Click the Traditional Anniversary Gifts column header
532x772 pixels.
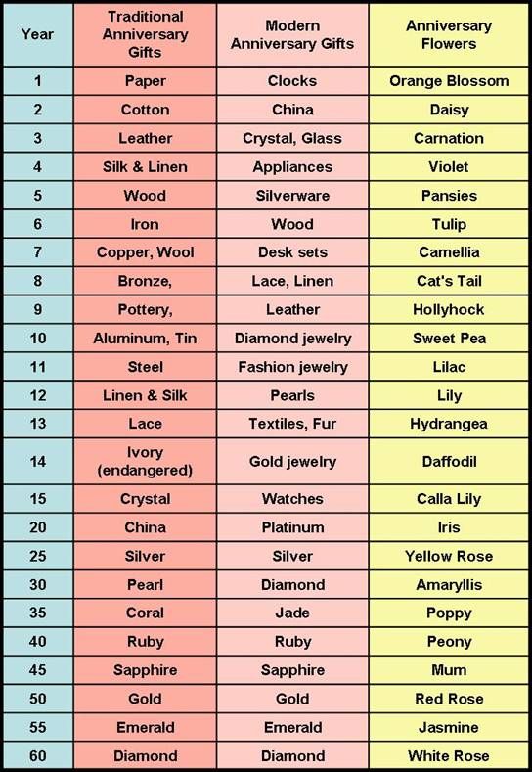tap(145, 35)
